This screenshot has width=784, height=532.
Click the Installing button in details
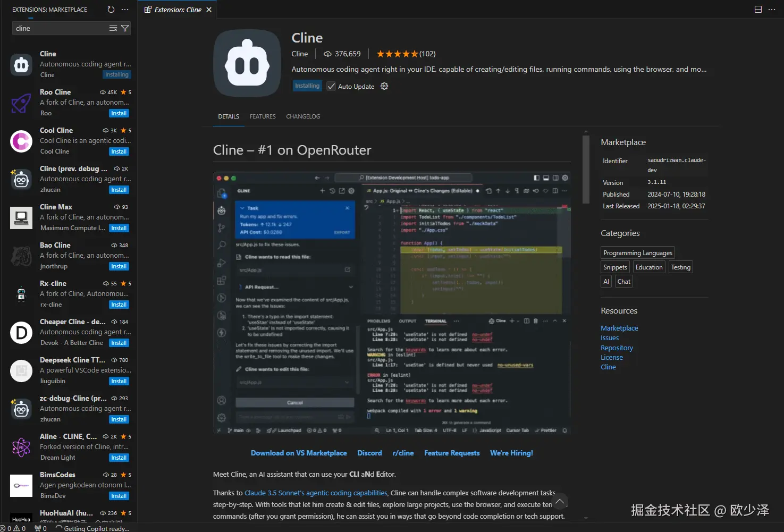[307, 86]
